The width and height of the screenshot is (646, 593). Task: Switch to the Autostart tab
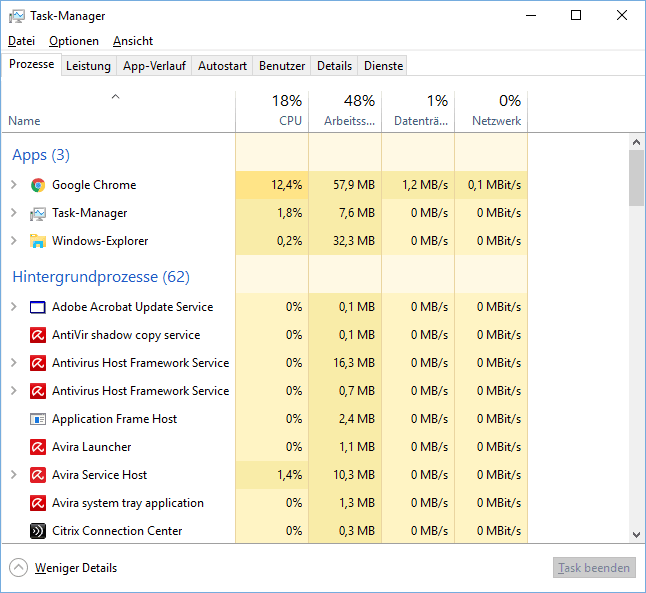point(222,66)
